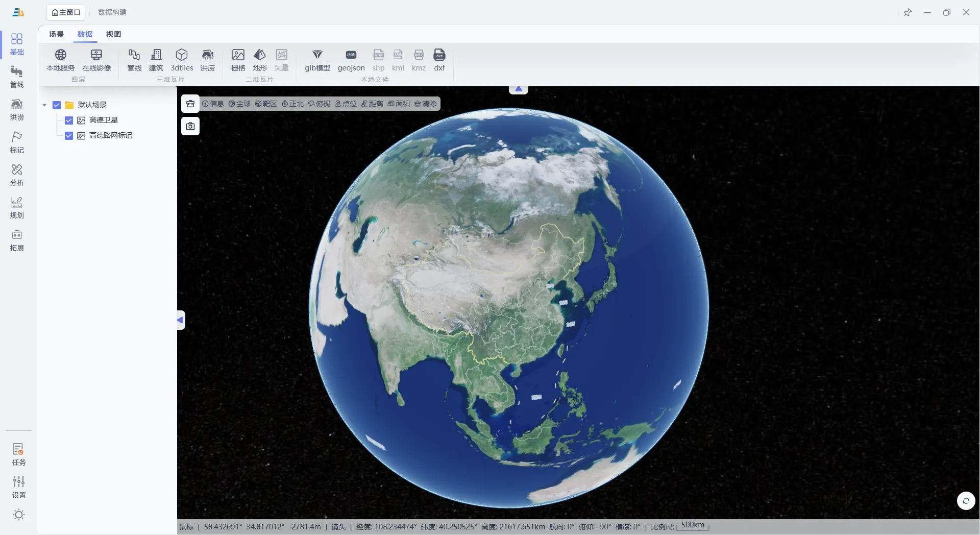Screen dimensions: 980x535
Task: Click the glb模型 import icon
Action: point(317,55)
